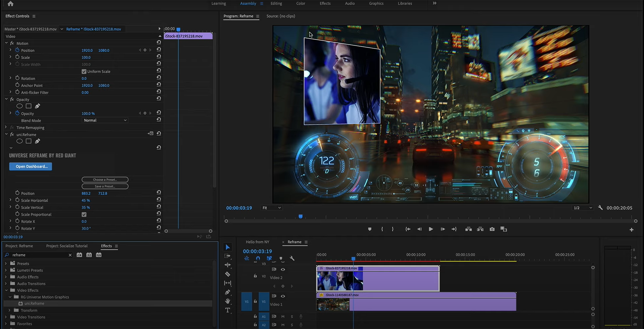Switch to the Graphics workspace
This screenshot has height=329, width=644.
click(x=376, y=3)
